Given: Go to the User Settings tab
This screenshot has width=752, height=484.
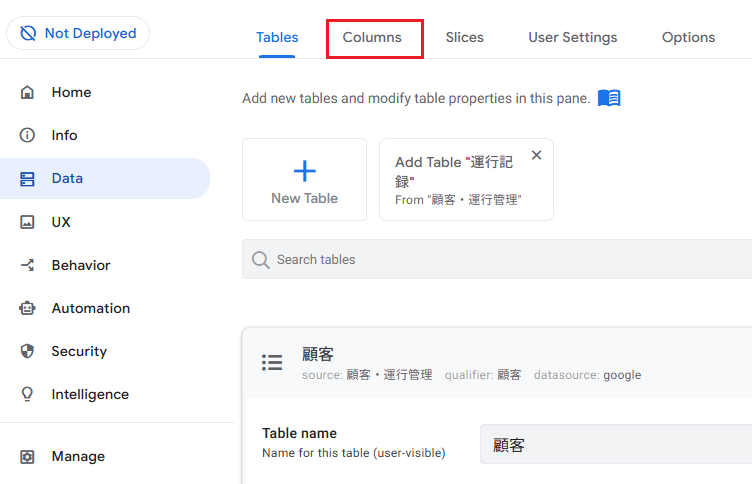Looking at the screenshot, I should (x=572, y=38).
